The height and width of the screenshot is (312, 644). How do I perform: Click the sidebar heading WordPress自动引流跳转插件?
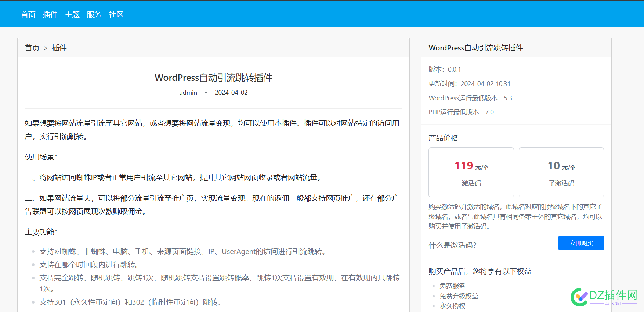475,48
